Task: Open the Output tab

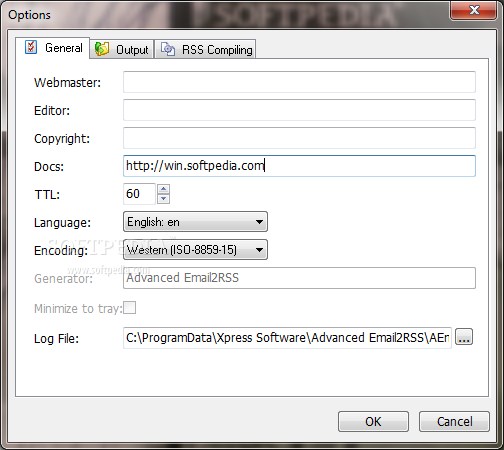Action: (122, 49)
